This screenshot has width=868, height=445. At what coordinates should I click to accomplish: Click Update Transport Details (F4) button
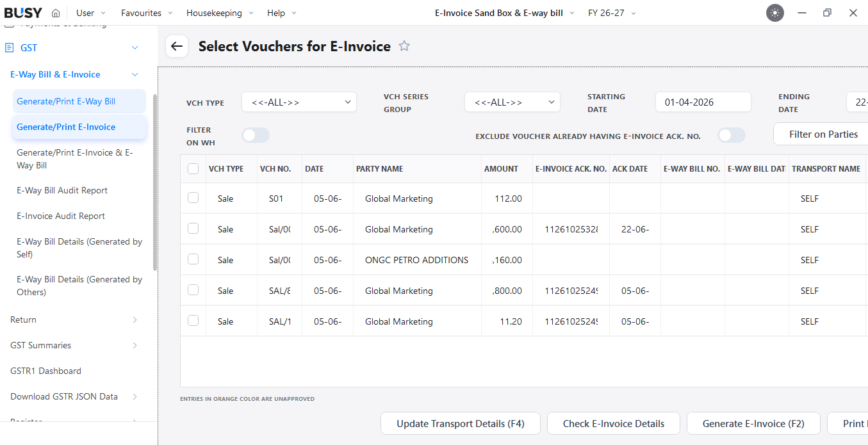[x=461, y=423]
